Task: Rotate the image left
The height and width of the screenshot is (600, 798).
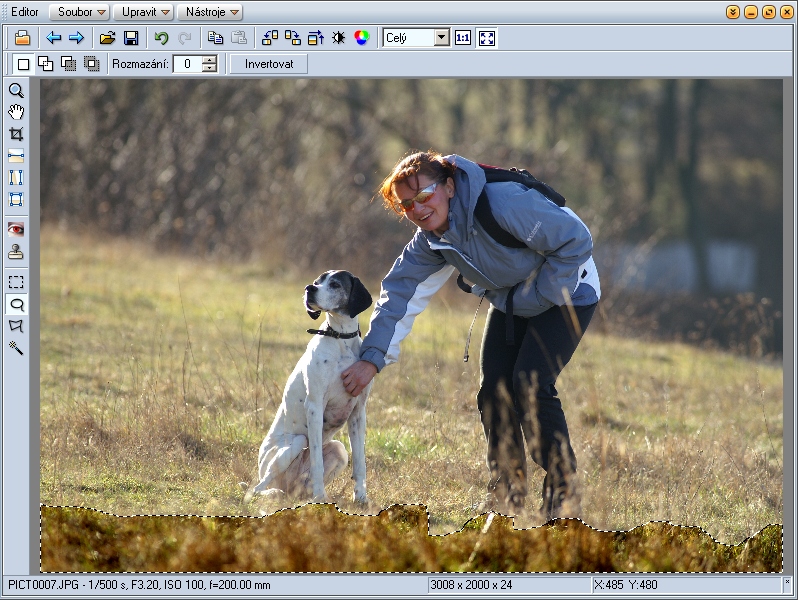Action: pyautogui.click(x=270, y=38)
